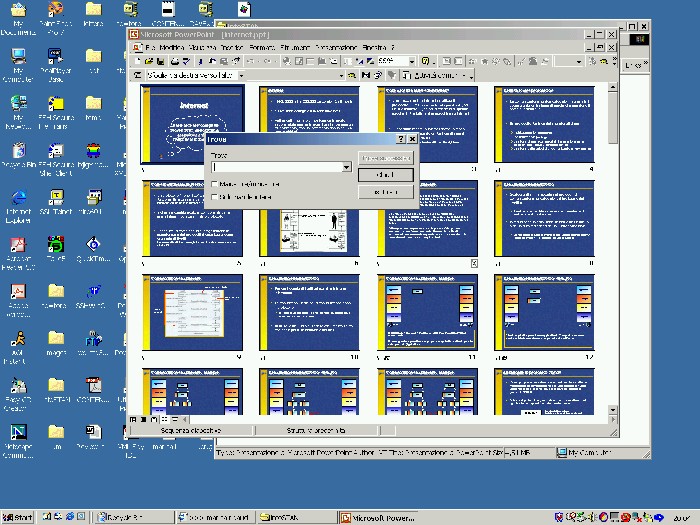Open My Computer desktop icon
This screenshot has width=700, height=525.
(18, 65)
